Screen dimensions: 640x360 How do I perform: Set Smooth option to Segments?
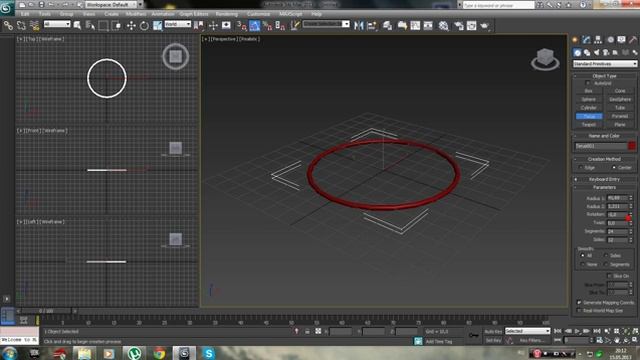[x=606, y=264]
